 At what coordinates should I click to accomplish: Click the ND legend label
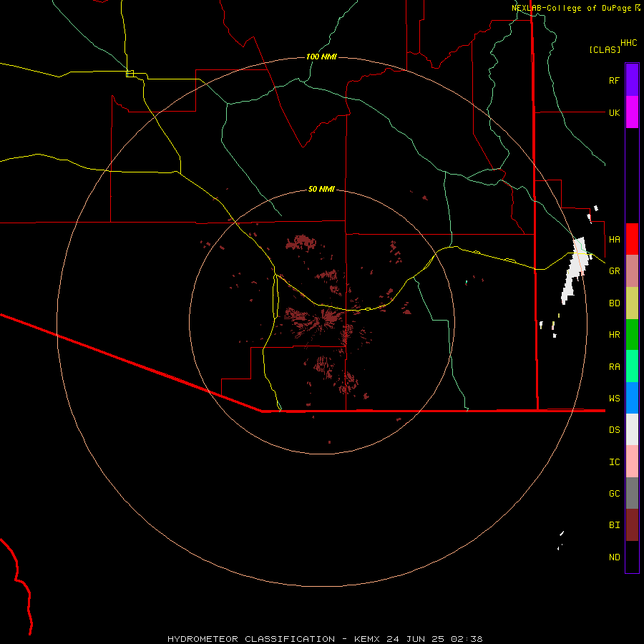[614, 557]
